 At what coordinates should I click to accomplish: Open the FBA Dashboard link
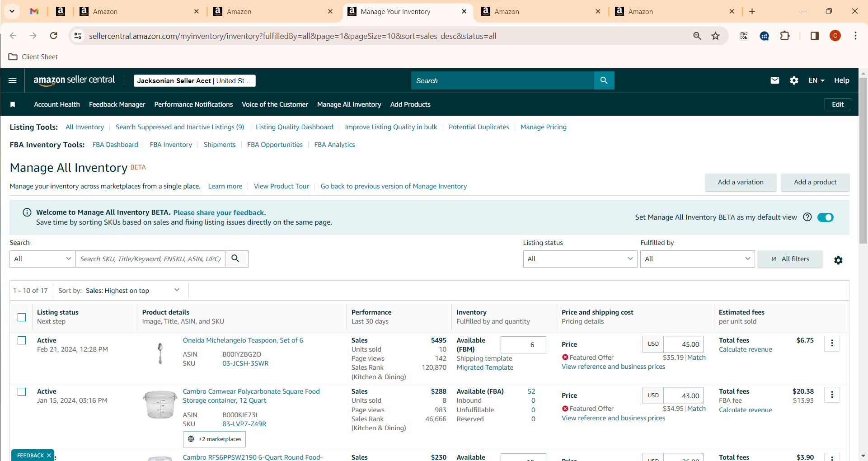click(x=115, y=145)
